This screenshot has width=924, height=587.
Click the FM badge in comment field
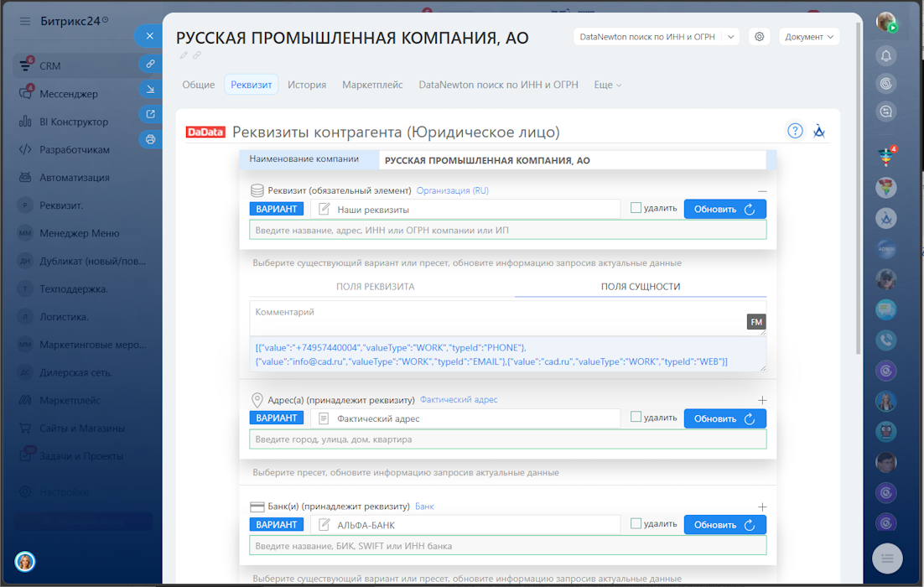click(x=756, y=322)
